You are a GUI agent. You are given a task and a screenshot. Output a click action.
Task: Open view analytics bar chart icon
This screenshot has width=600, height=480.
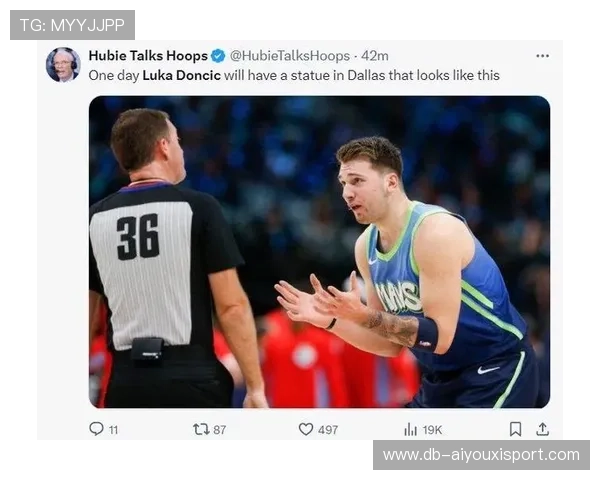point(410,429)
